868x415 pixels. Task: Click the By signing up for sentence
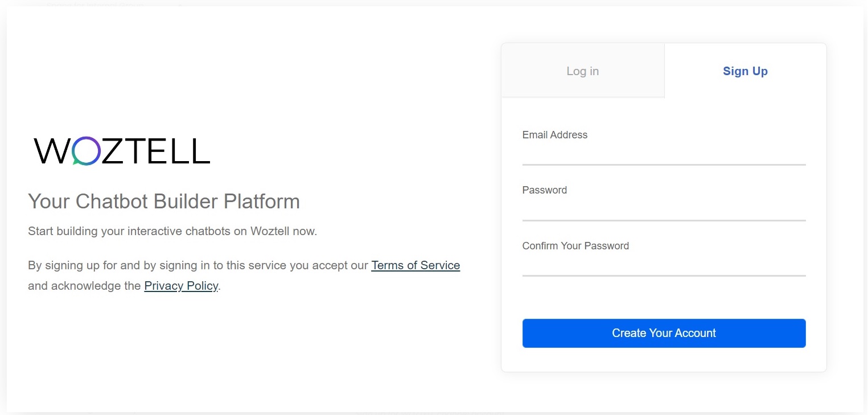pos(198,265)
